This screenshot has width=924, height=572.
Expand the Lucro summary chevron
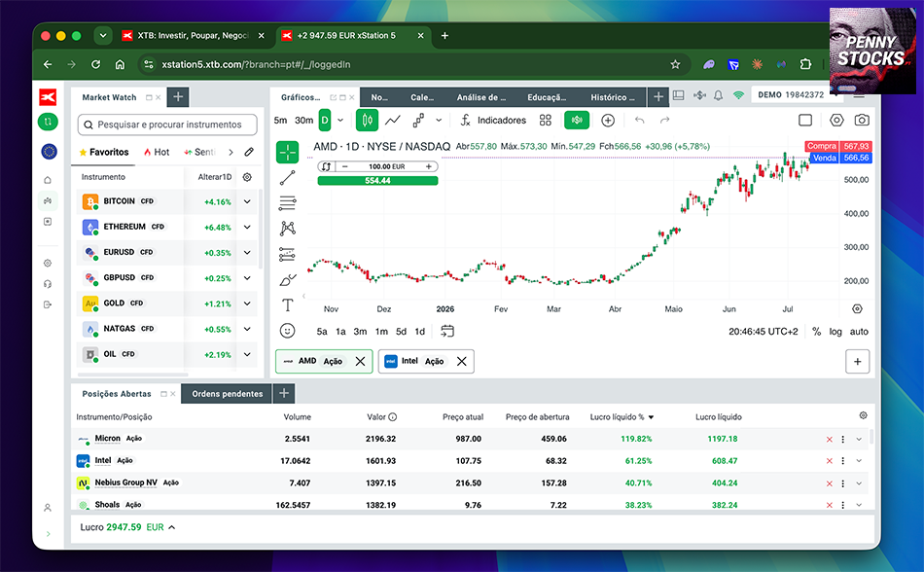172,527
